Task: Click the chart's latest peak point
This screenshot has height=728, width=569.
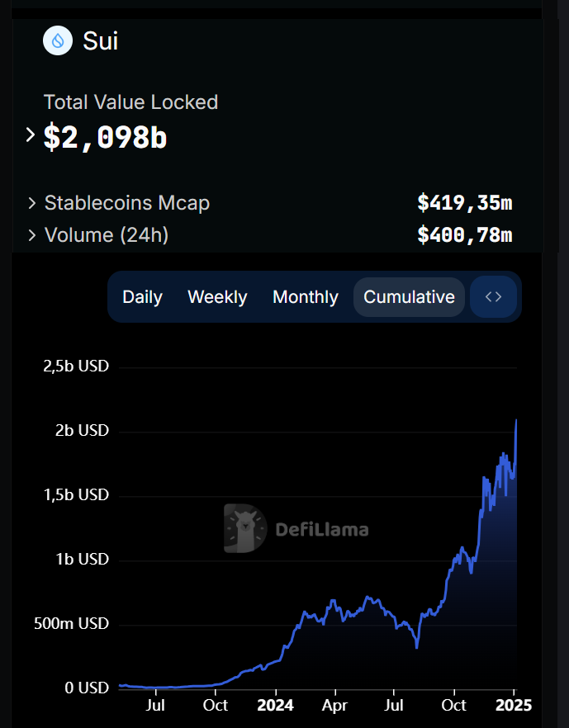Action: click(516, 420)
